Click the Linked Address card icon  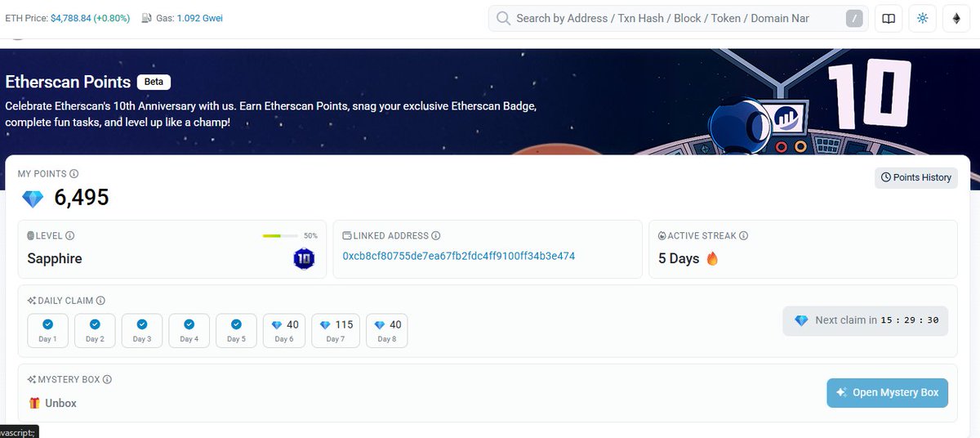pyautogui.click(x=347, y=235)
